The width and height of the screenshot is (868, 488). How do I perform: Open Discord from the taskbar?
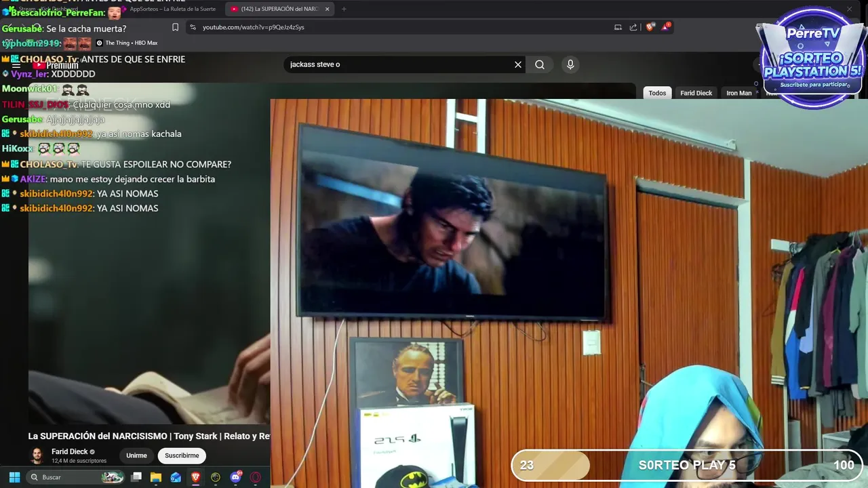(235, 477)
